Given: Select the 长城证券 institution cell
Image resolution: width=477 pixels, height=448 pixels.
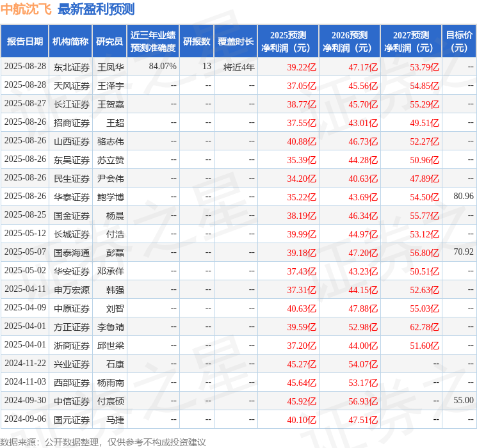Looking at the screenshot, I should (x=72, y=234).
